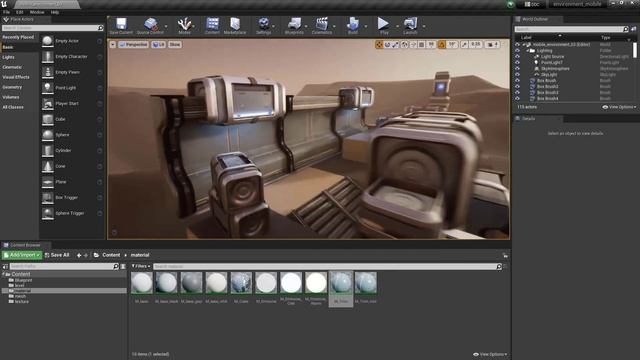Open the Perspective view mode dropdown

click(x=133, y=44)
